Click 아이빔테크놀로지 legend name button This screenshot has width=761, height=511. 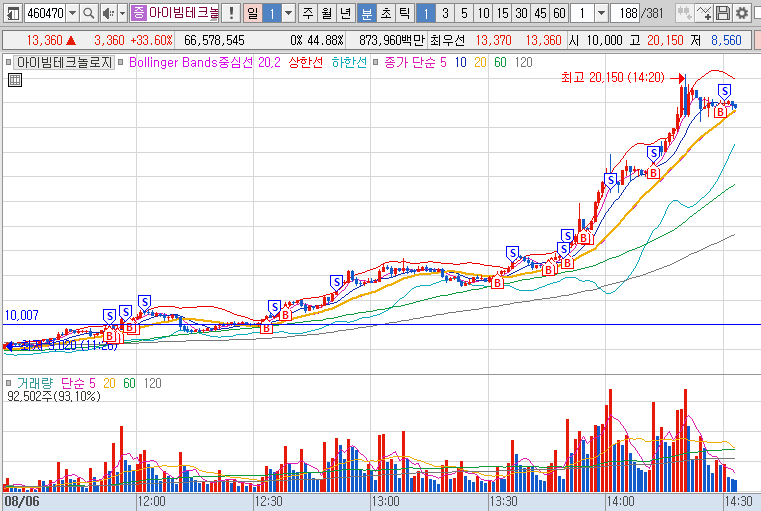click(x=65, y=62)
